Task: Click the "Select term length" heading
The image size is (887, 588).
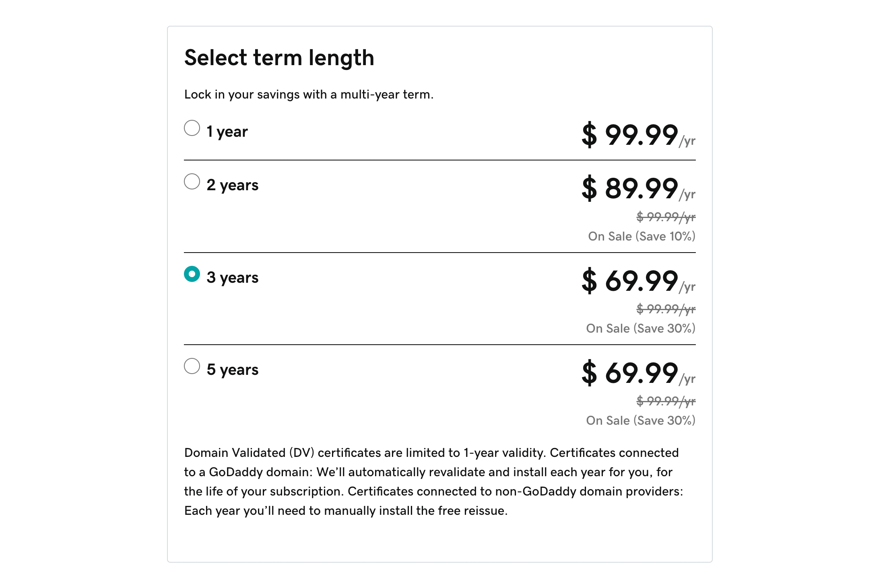Action: click(x=279, y=58)
